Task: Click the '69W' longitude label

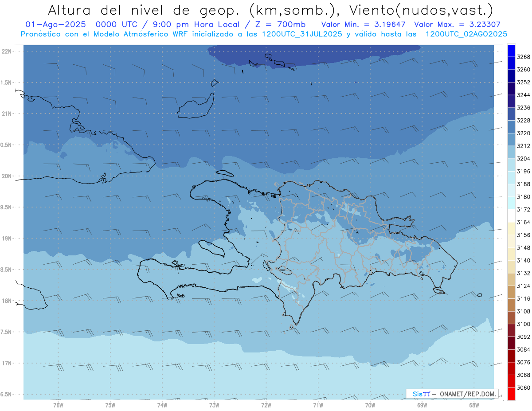Action: click(422, 405)
